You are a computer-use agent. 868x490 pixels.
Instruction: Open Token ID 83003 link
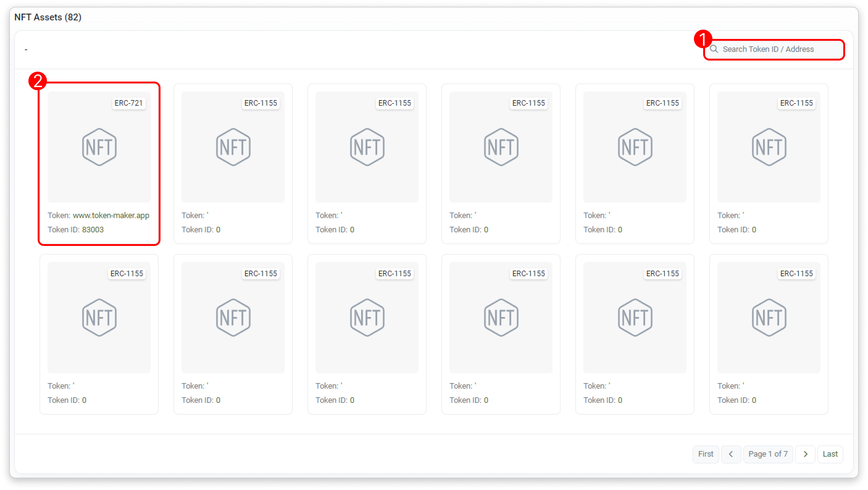93,230
